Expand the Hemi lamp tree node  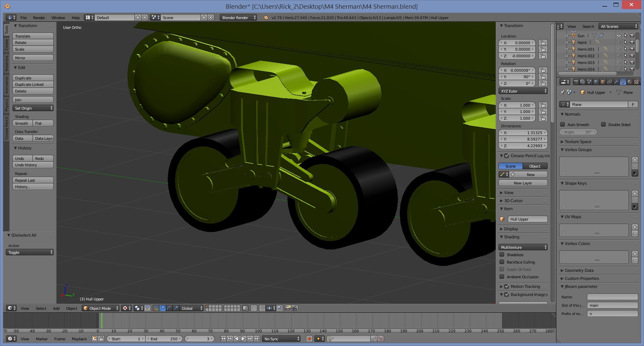[x=567, y=43]
